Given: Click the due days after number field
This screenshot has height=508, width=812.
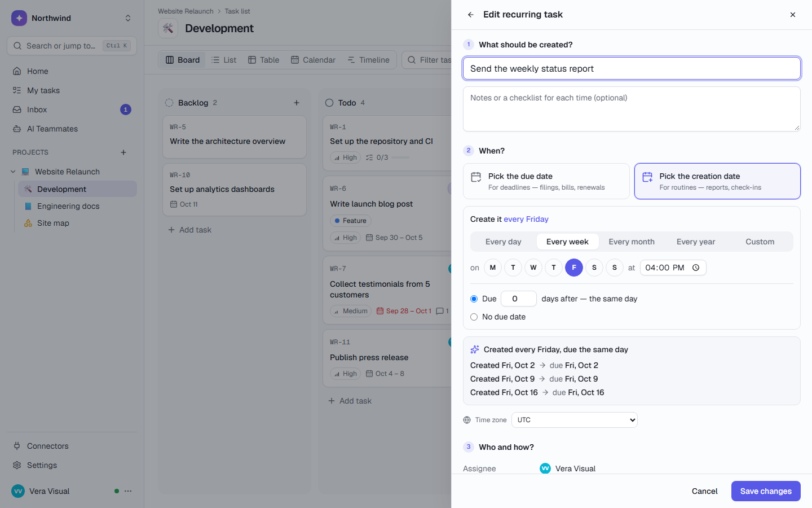Looking at the screenshot, I should [x=519, y=299].
